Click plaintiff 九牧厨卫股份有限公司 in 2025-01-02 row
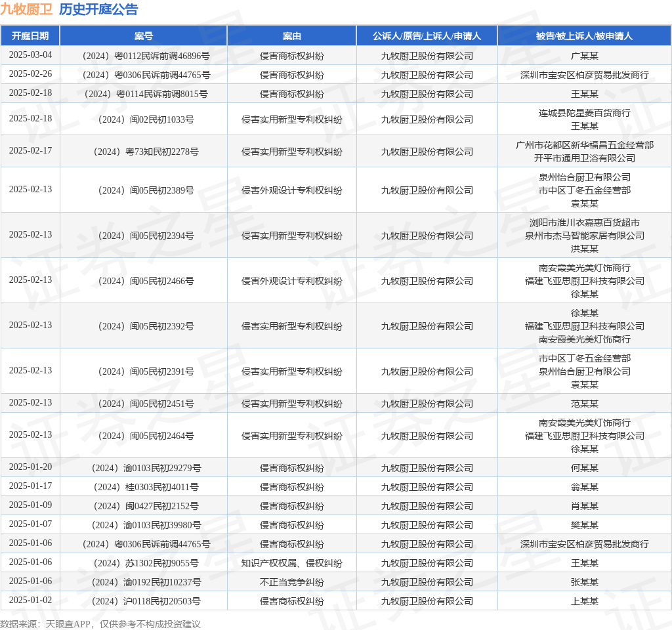Image resolution: width=672 pixels, height=630 pixels. coord(427,601)
